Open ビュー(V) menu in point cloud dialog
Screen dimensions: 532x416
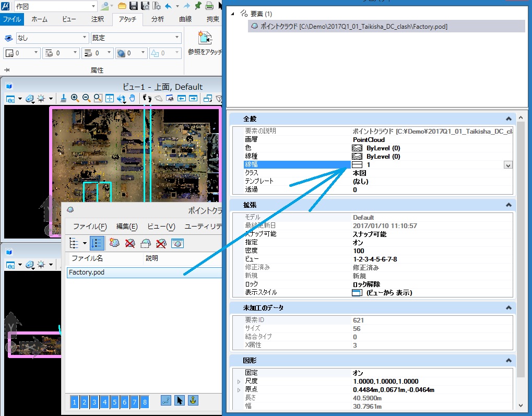click(161, 227)
